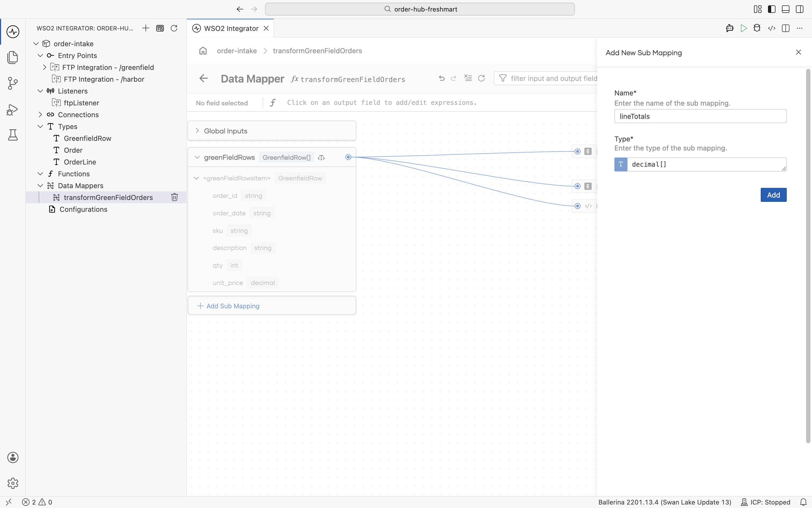Collapse the Types section

(40, 126)
